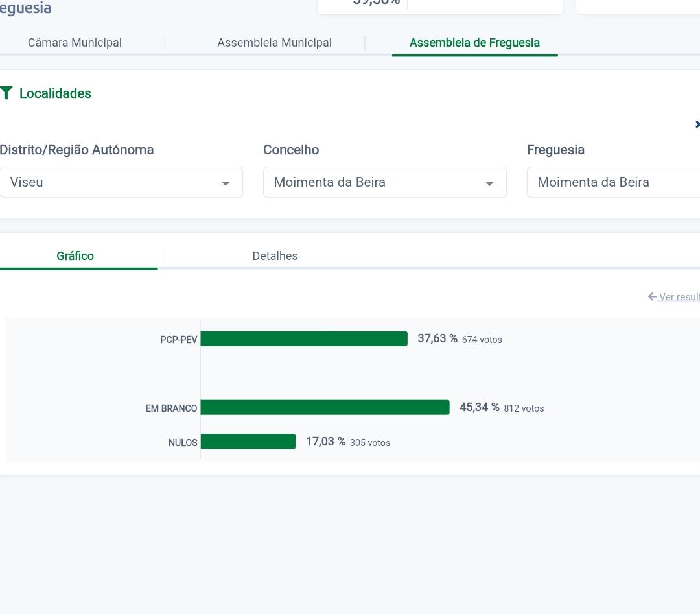Show the Gráfico view tab
Image resolution: width=700 pixels, height=614 pixels.
[75, 255]
